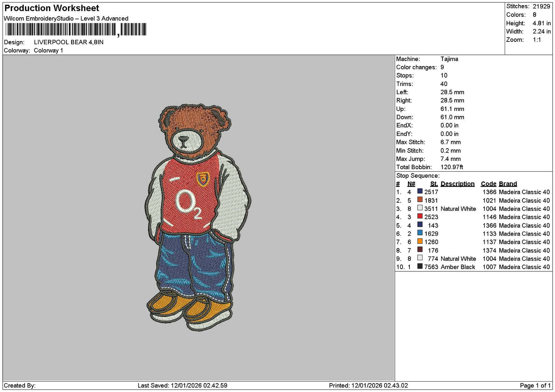Image resolution: width=555 pixels, height=392 pixels.
Task: Click the 'Code' column header
Action: tap(489, 184)
